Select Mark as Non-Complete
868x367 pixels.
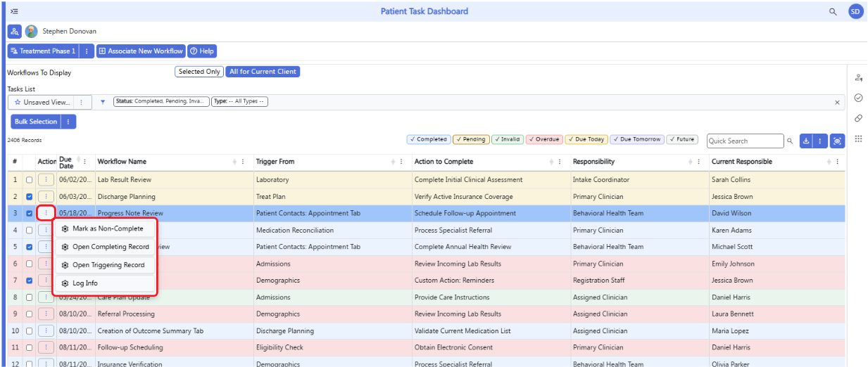point(104,228)
